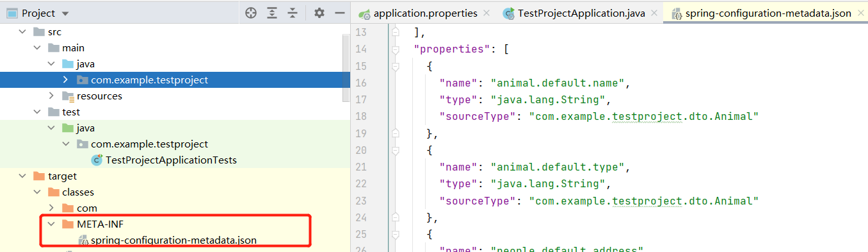
Task: Click the resources folder icon
Action: pos(68,96)
